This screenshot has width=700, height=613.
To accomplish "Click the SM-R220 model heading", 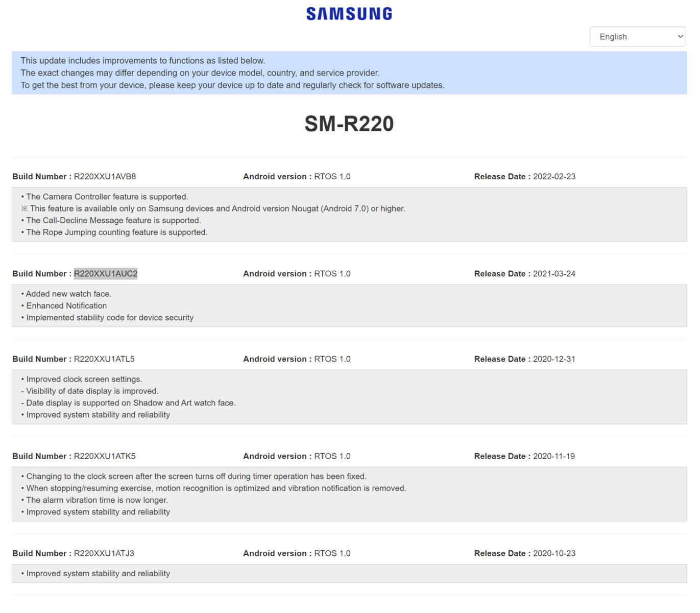I will tap(349, 124).
